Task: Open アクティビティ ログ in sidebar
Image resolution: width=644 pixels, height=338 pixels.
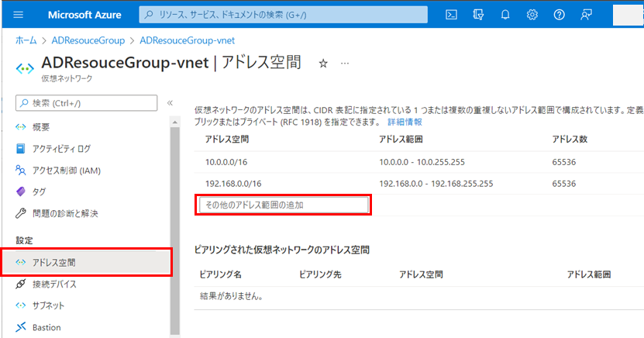Action: (61, 149)
